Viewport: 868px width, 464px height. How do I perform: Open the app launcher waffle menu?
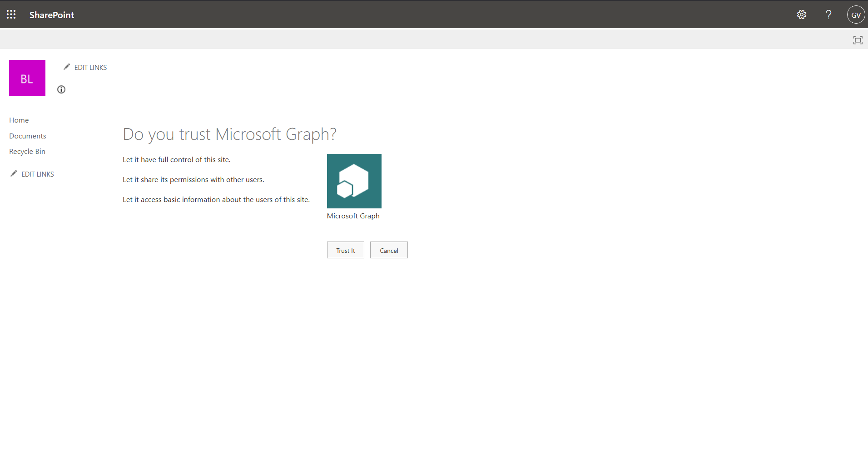[11, 15]
